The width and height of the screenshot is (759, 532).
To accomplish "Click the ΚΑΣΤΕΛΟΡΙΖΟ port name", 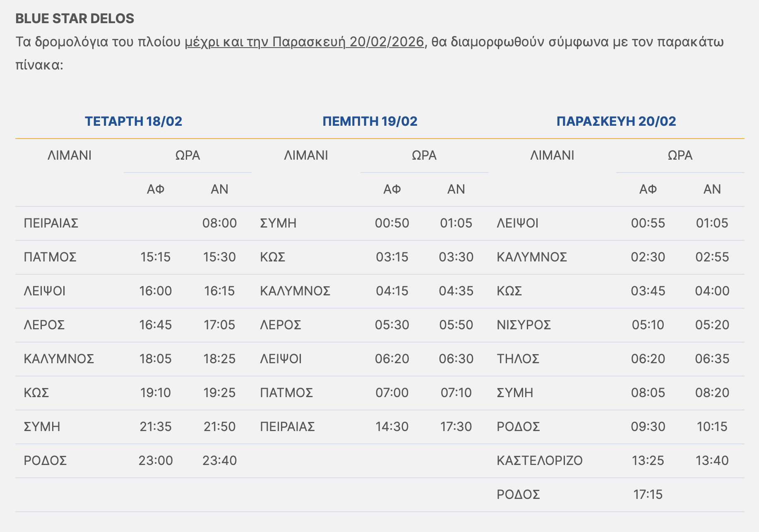I will point(539,460).
